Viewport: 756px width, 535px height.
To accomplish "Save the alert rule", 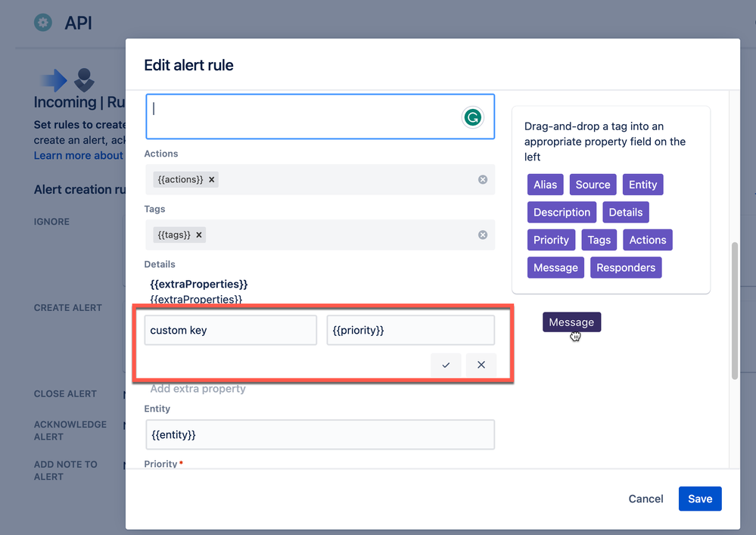I will coord(700,499).
